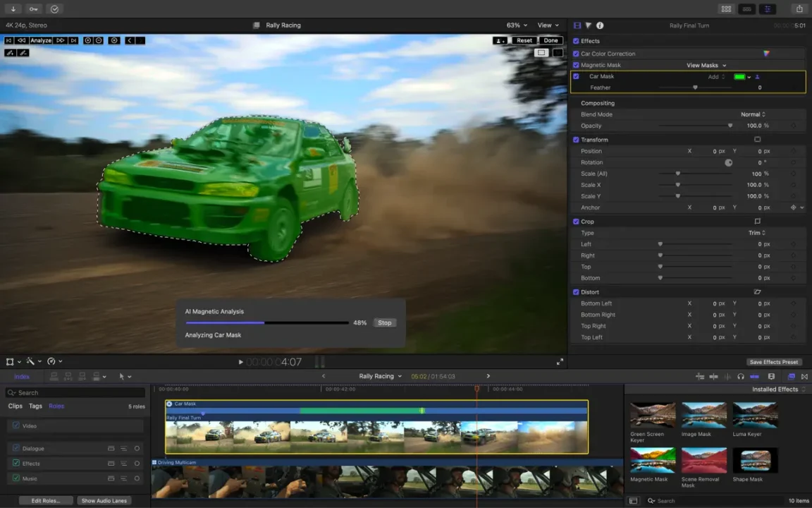Click the green Car Mask color swatch
812x508 pixels.
pos(739,77)
